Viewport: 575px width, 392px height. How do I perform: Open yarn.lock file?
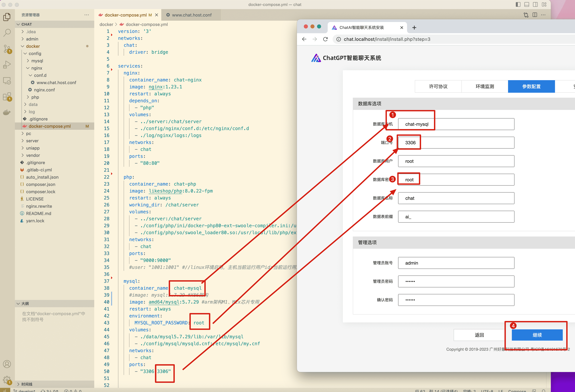(x=54, y=221)
